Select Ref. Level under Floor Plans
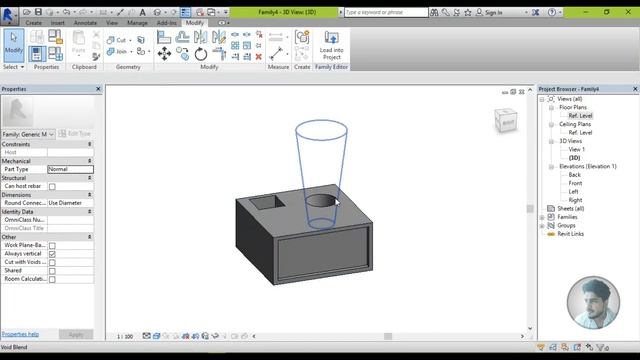This screenshot has width=640, height=360. point(580,116)
